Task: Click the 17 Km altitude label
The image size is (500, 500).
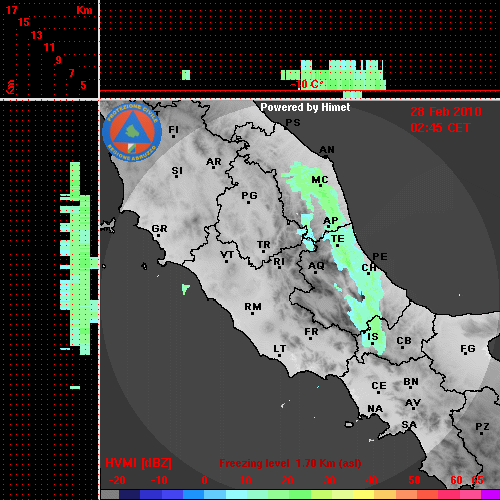Action: click(x=11, y=10)
